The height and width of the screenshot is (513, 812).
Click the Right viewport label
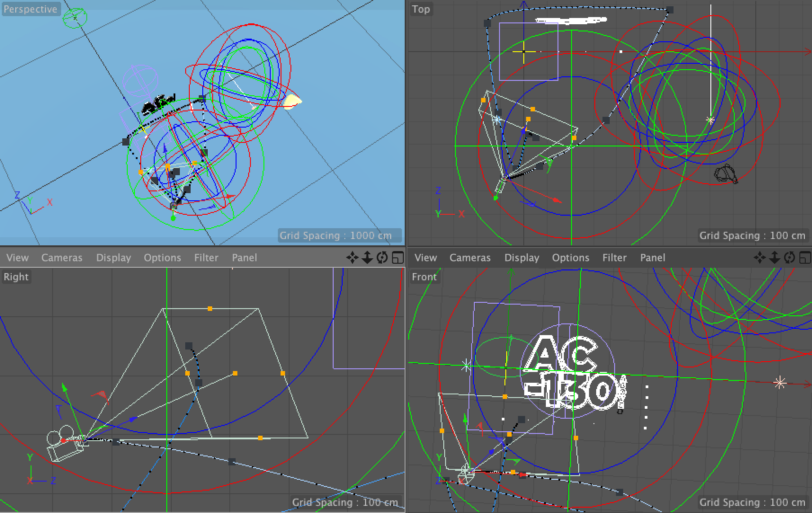pos(16,277)
